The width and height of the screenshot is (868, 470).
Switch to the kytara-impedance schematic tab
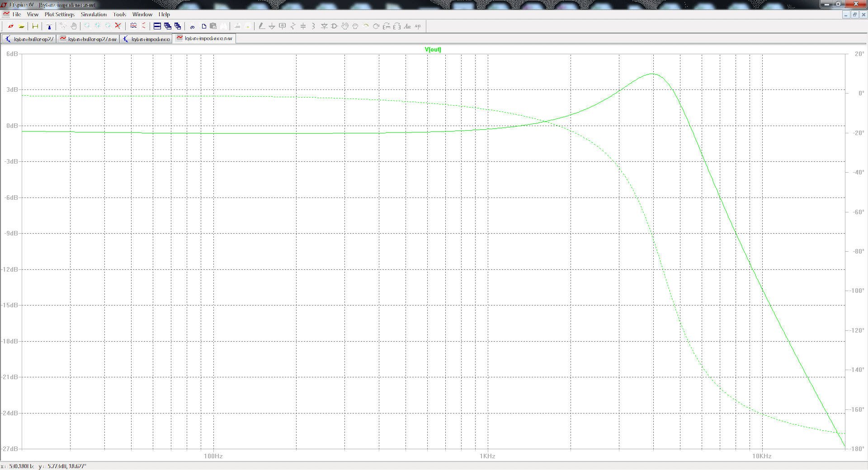click(146, 39)
